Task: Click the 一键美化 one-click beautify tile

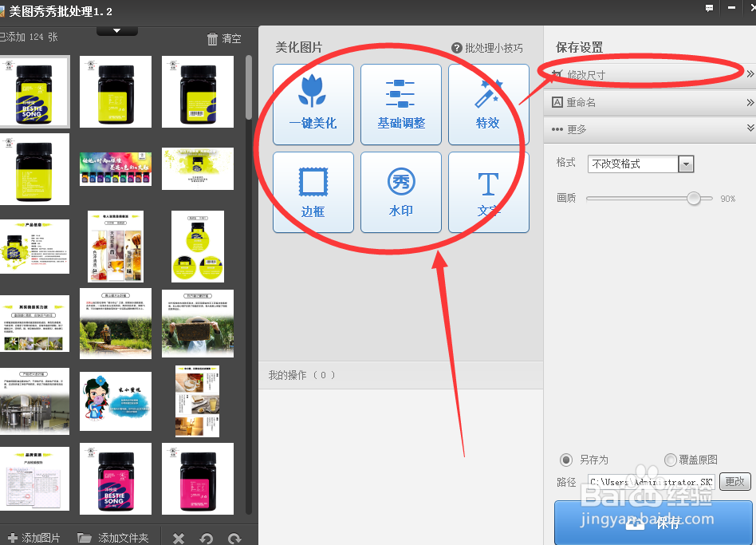Action: (x=313, y=105)
